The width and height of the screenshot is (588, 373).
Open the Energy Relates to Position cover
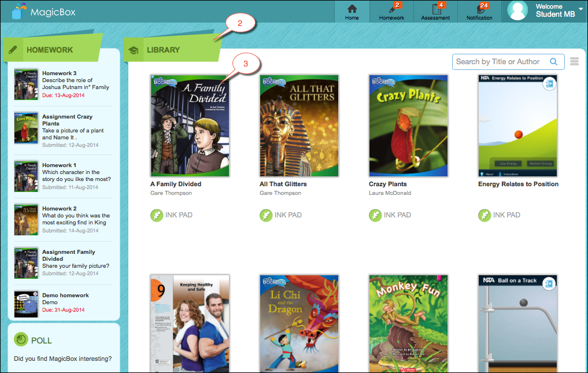(517, 125)
